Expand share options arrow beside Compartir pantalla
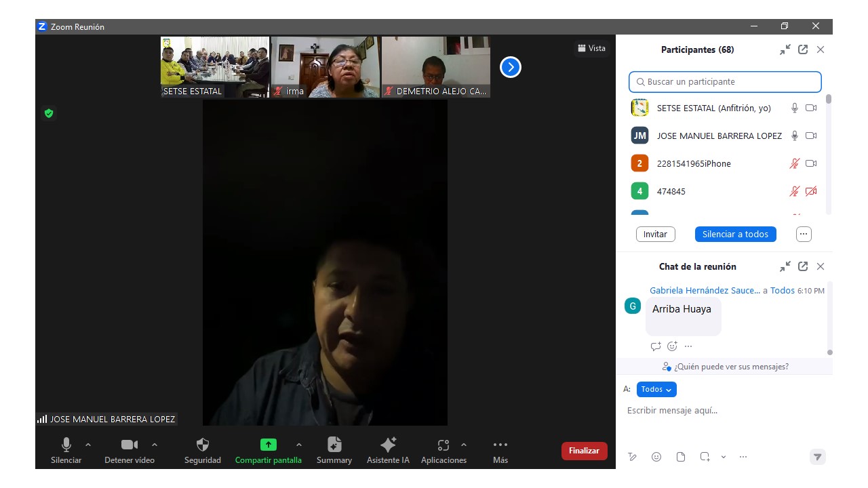868x488 pixels. (x=299, y=445)
